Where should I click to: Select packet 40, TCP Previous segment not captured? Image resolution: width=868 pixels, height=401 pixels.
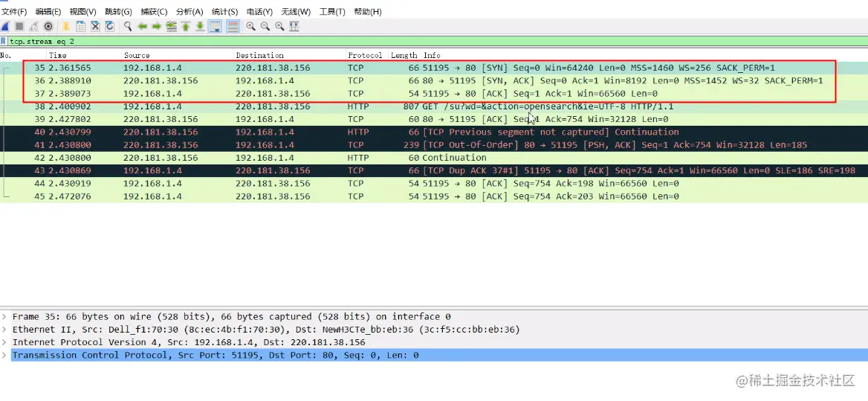click(x=434, y=132)
